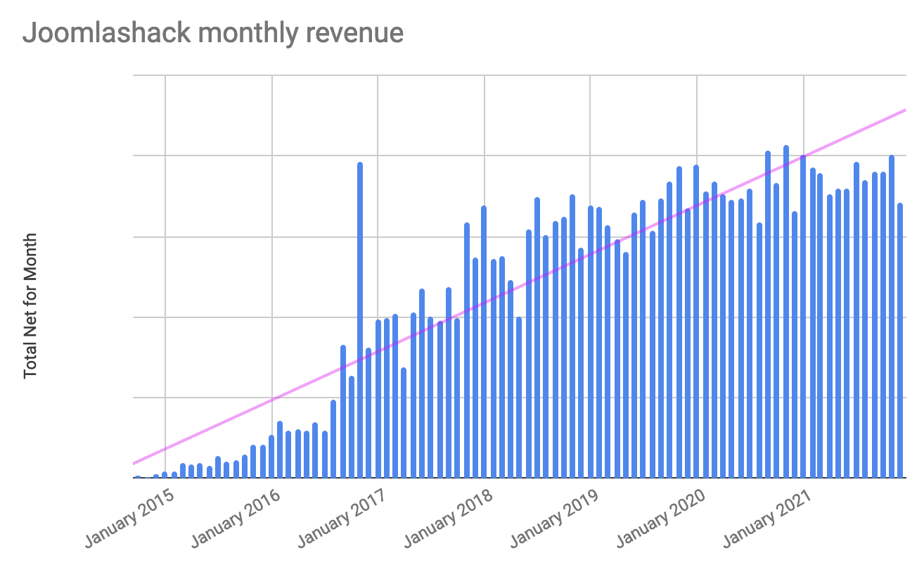Click the January 2019 axis label
The height and width of the screenshot is (570, 924).
(x=553, y=519)
